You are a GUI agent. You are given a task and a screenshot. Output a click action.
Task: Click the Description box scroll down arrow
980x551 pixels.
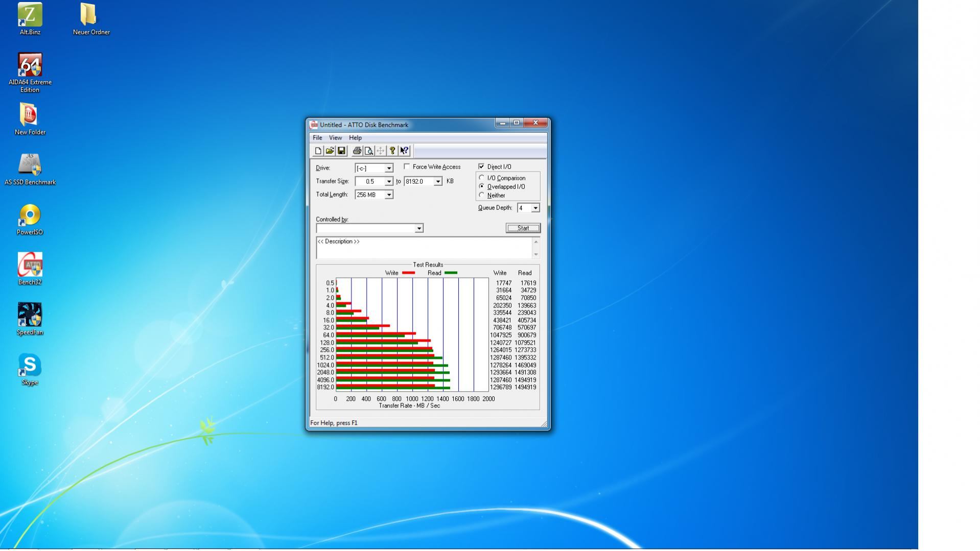tap(536, 254)
